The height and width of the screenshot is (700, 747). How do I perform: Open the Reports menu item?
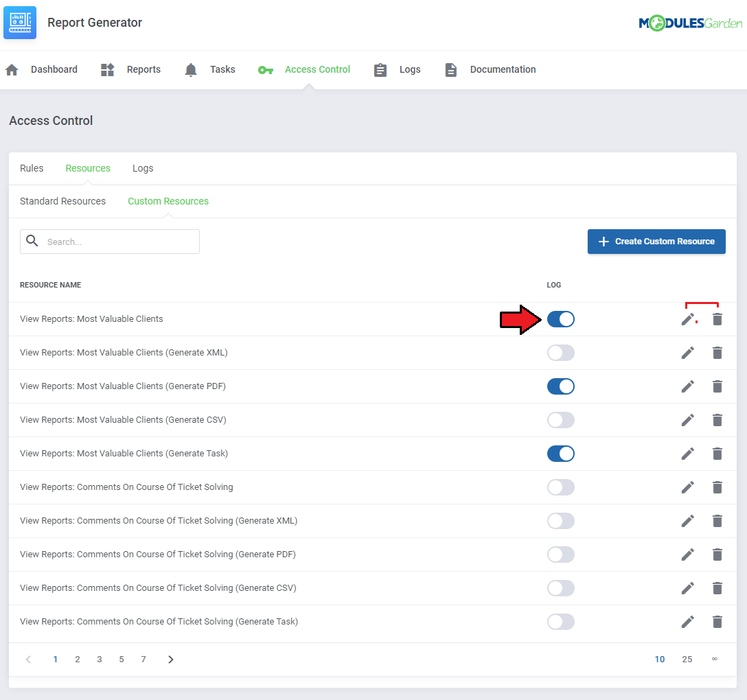[x=143, y=69]
